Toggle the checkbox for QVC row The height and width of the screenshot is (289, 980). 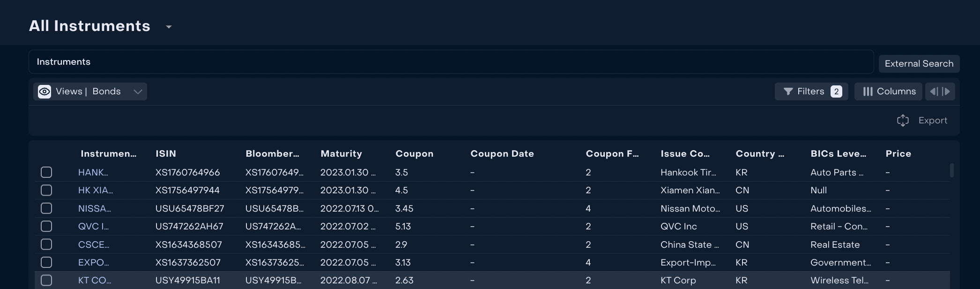[46, 226]
